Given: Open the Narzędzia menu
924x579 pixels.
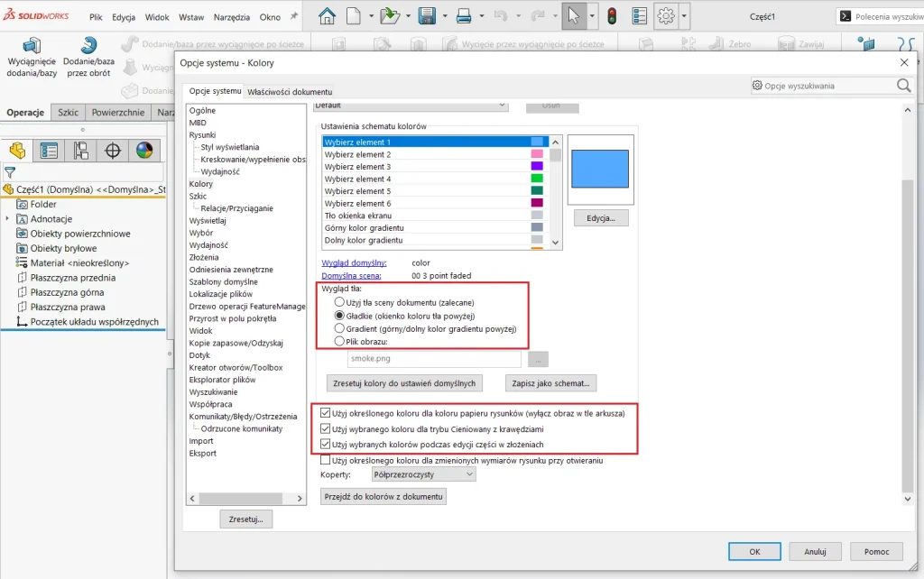Looking at the screenshot, I should [x=232, y=17].
